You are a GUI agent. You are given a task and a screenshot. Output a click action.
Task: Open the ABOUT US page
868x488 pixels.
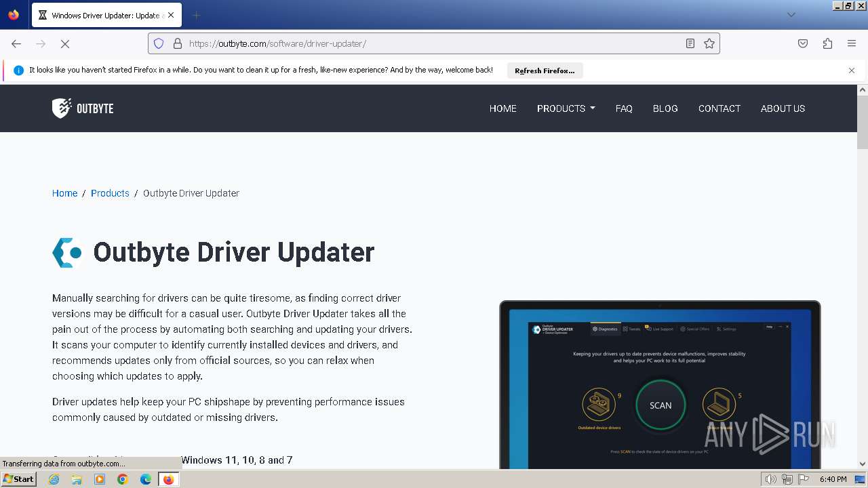click(783, 108)
